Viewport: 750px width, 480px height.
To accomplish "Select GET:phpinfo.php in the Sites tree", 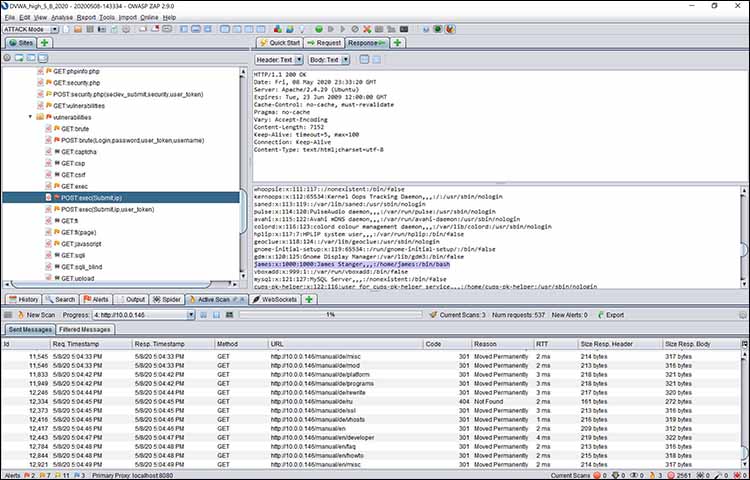I will tap(76, 71).
